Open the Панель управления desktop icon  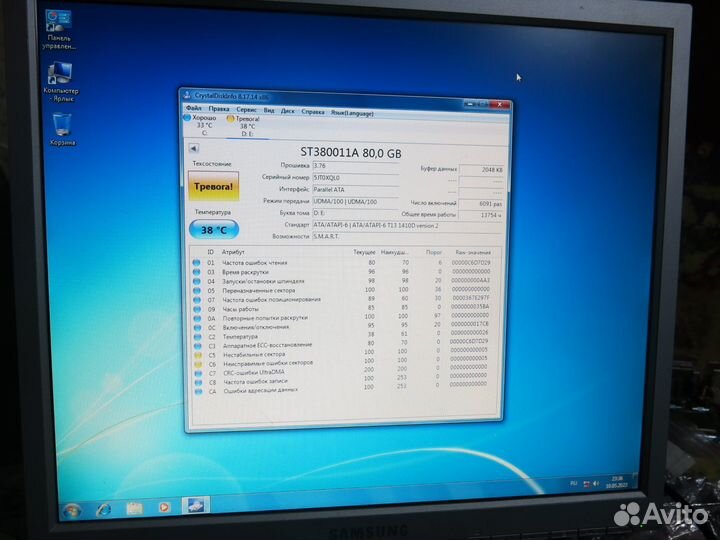[59, 29]
